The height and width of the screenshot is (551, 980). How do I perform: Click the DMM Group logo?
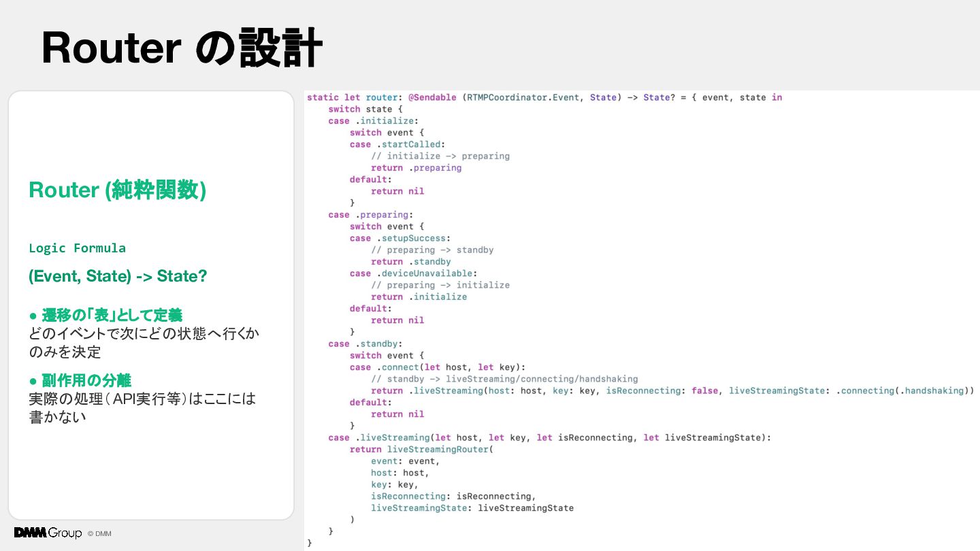[x=48, y=533]
